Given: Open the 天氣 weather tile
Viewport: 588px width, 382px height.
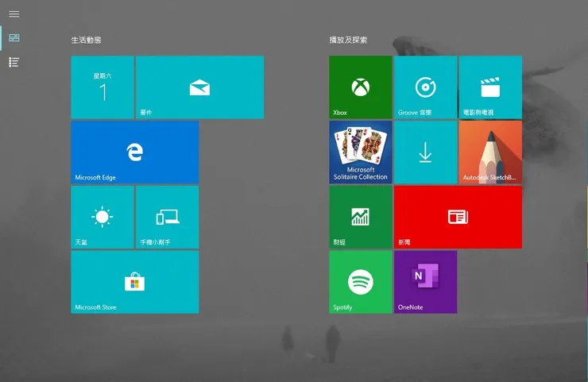Looking at the screenshot, I should [x=103, y=217].
